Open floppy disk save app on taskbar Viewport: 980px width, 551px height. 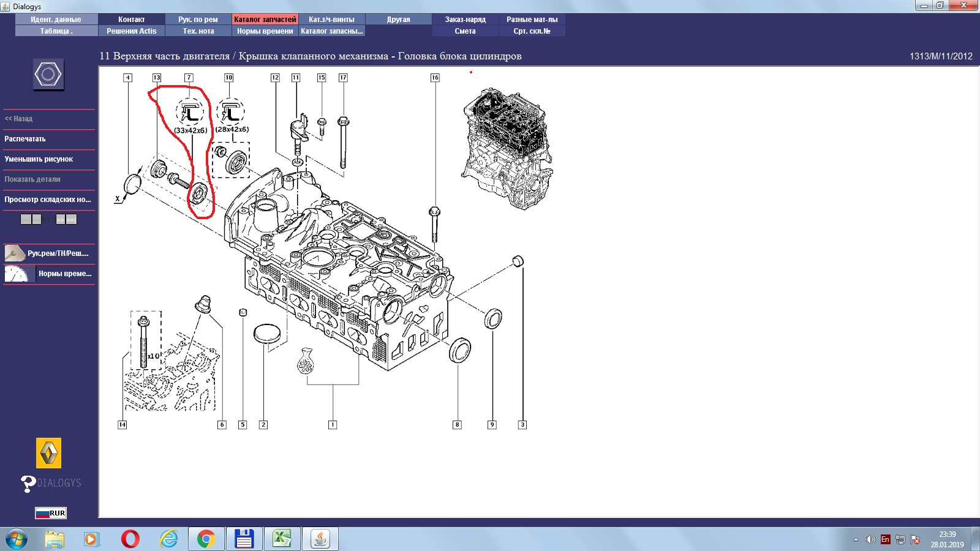pyautogui.click(x=244, y=539)
